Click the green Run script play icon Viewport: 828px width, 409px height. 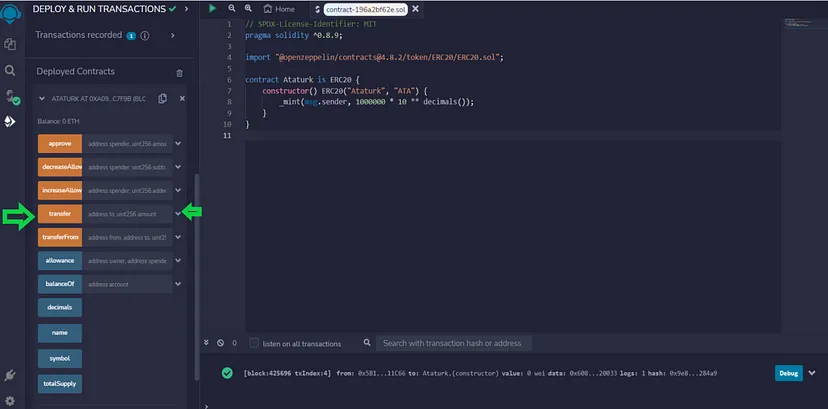(212, 8)
